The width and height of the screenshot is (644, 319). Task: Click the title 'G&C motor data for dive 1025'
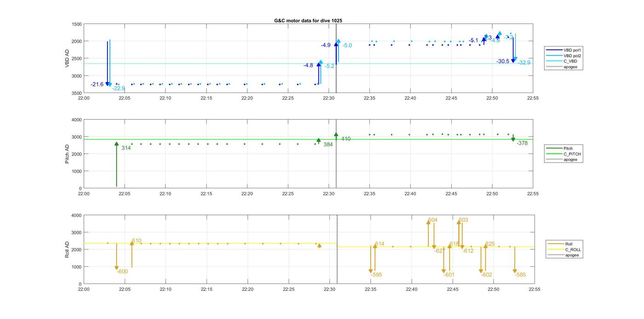pos(308,21)
